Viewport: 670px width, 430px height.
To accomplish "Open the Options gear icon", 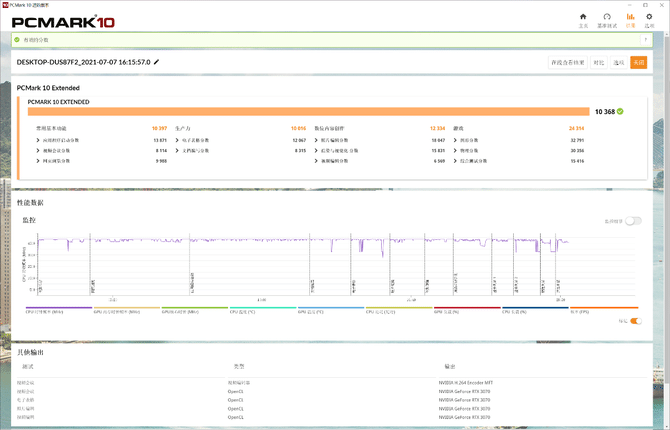I will (649, 17).
